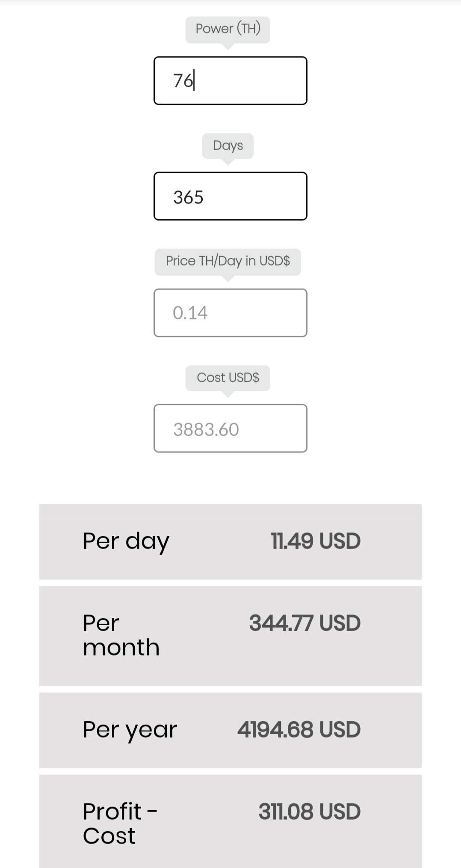Click the 344.77 USD value

[x=304, y=623]
